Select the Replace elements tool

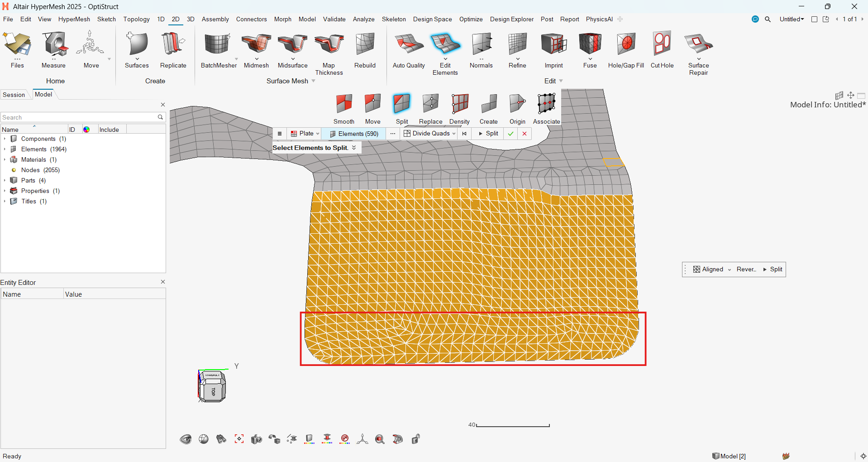tap(430, 109)
